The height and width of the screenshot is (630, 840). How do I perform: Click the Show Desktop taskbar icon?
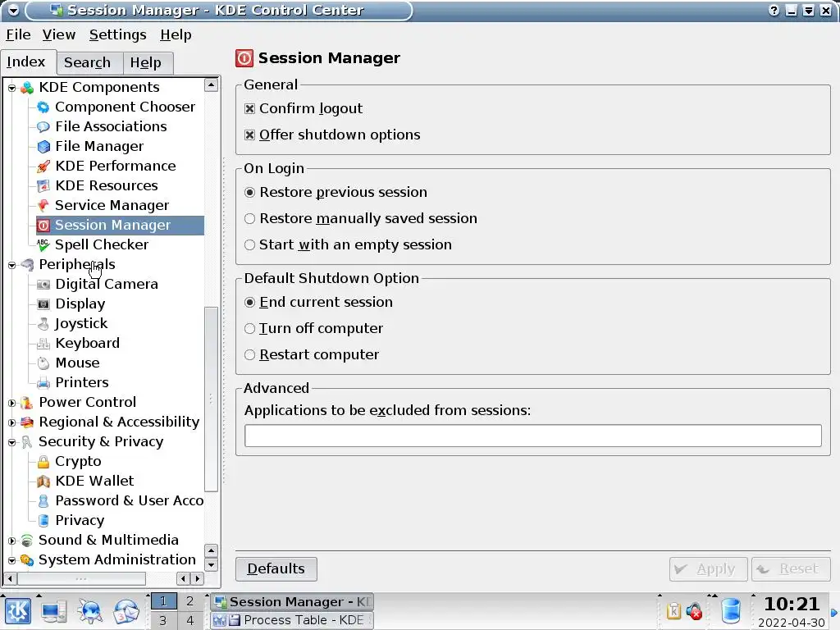point(54,611)
